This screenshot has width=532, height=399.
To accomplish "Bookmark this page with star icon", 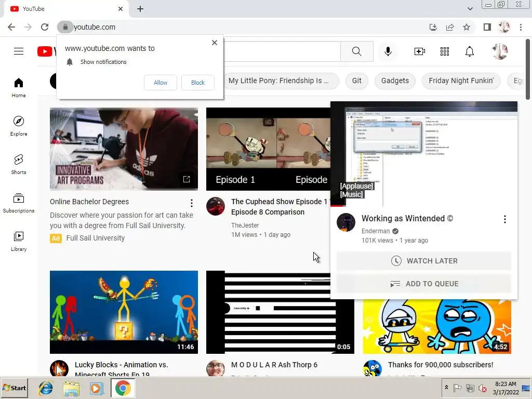I will [467, 27].
